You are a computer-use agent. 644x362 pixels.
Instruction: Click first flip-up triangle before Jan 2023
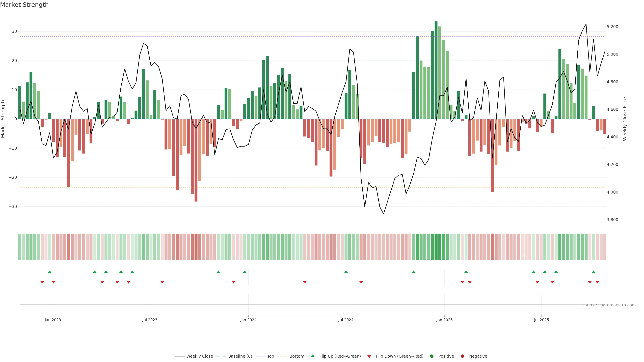[x=50, y=272]
